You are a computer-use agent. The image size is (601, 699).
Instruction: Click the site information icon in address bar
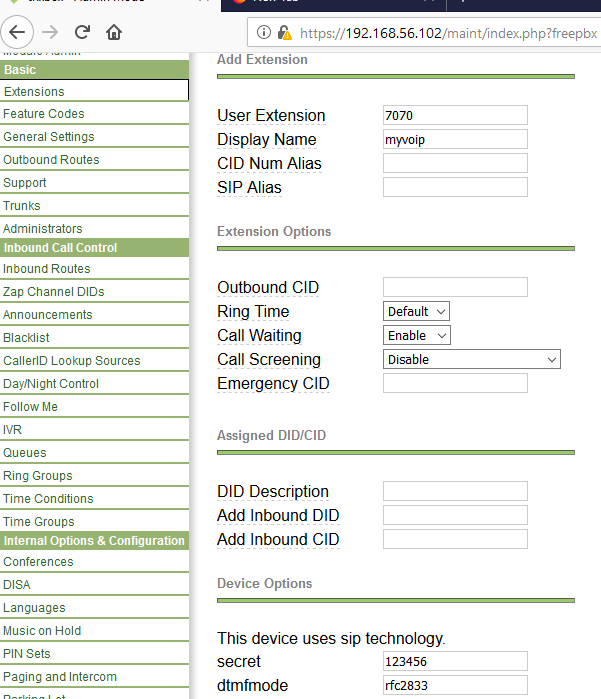tap(265, 32)
